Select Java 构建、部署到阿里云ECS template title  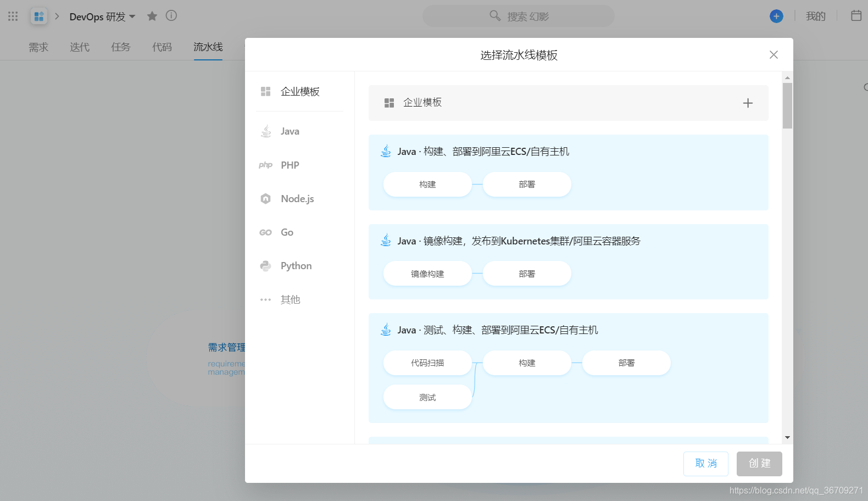(483, 152)
